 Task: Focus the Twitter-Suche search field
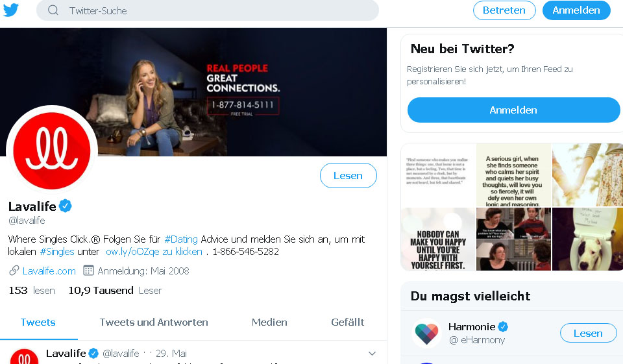tap(214, 10)
